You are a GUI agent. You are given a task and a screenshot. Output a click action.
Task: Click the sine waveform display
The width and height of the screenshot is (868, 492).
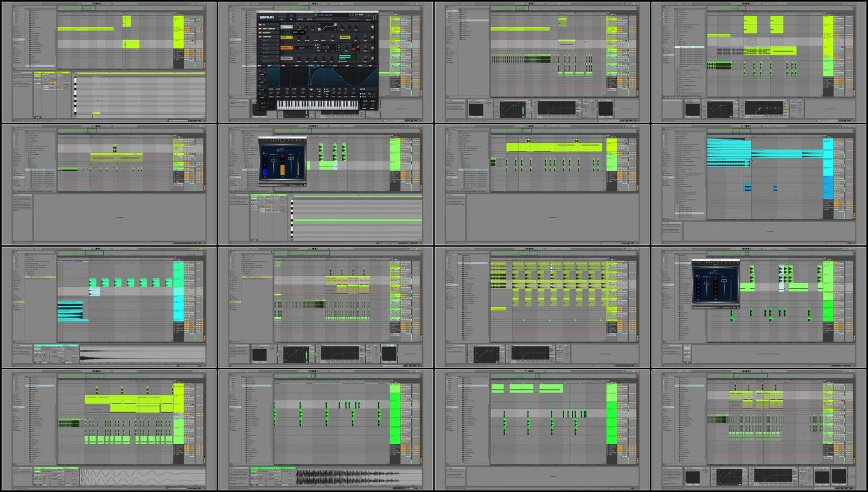click(142, 477)
